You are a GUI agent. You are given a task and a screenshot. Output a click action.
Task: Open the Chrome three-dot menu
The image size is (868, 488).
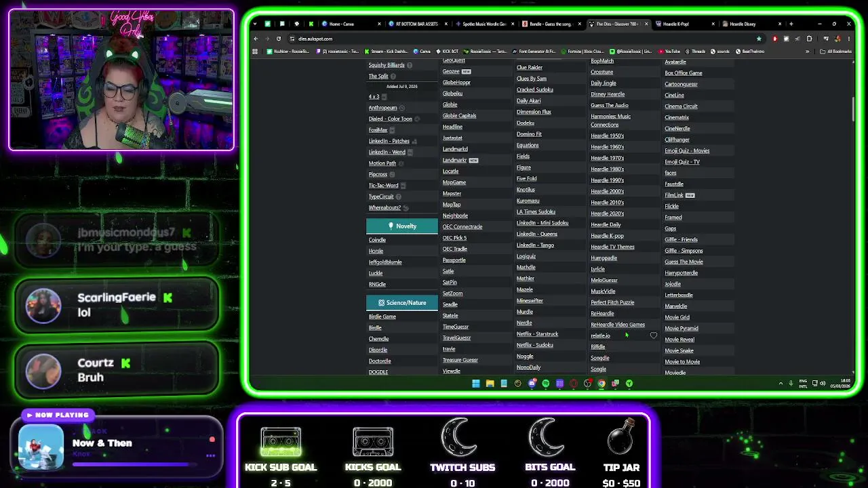[848, 39]
